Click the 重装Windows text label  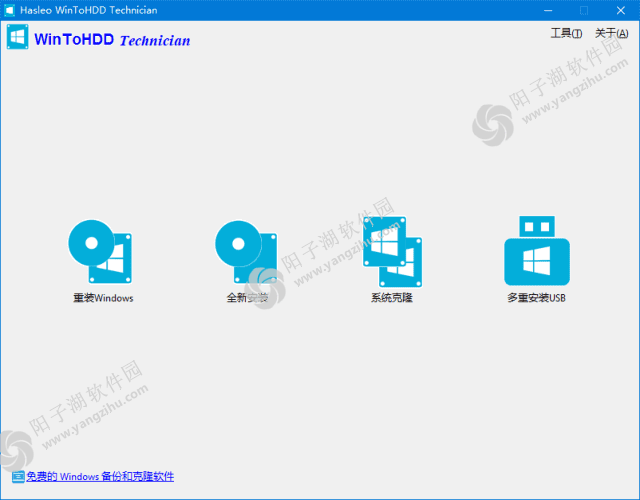(x=103, y=298)
